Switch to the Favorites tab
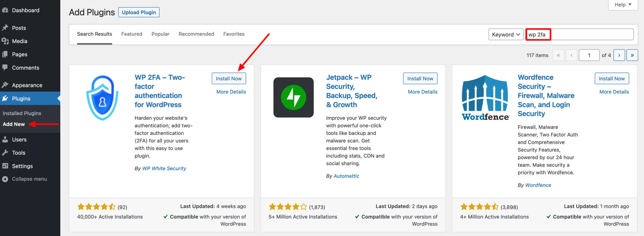This screenshot has height=236, width=644. pos(234,34)
